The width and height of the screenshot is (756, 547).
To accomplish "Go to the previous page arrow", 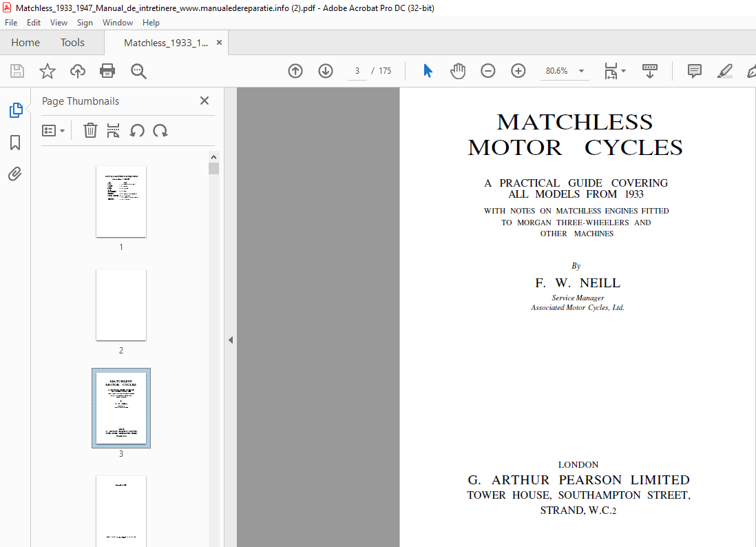I will pyautogui.click(x=295, y=71).
